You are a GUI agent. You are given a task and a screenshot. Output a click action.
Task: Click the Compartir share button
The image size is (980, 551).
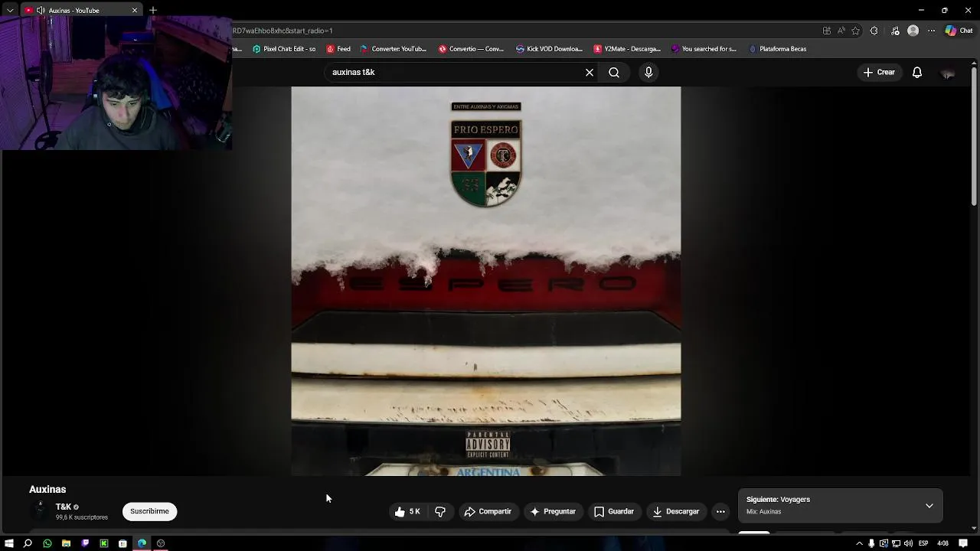pyautogui.click(x=488, y=511)
